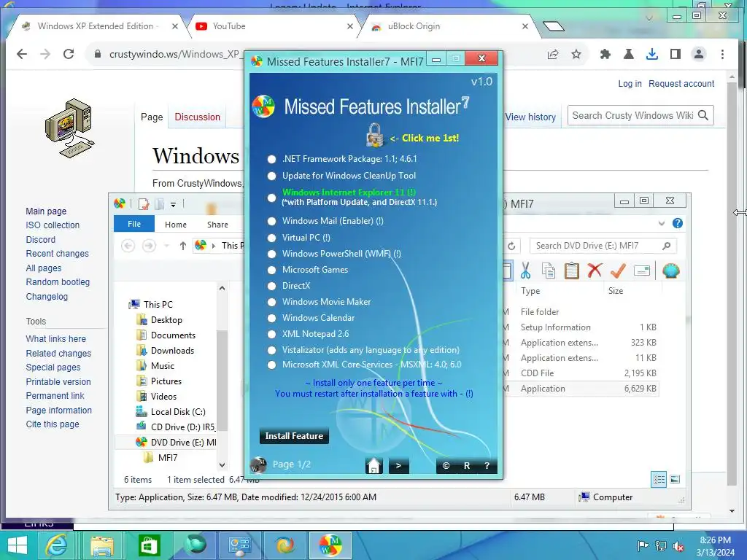The image size is (747, 560).
Task: Select Windows PowerShell (WMF) option
Action: point(271,254)
